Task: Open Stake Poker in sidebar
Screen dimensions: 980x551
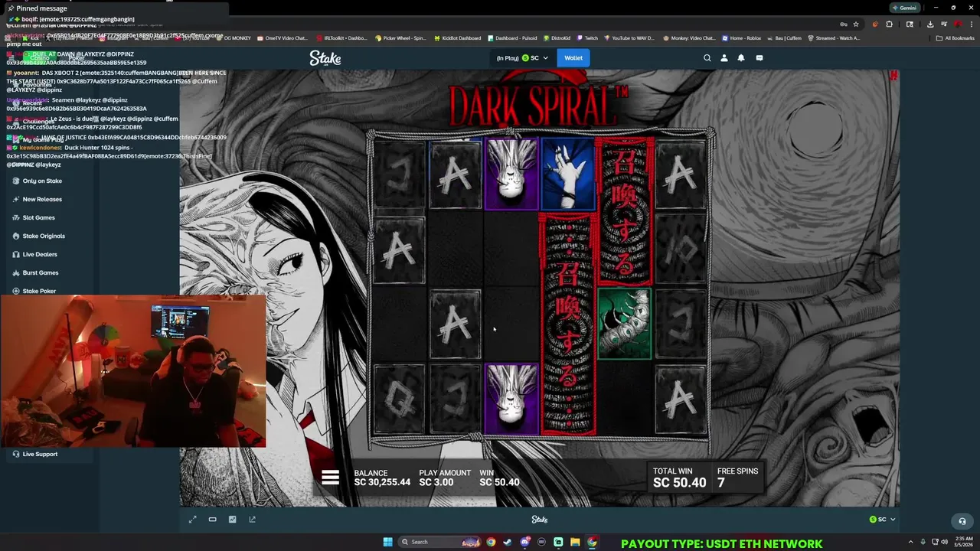Action: click(39, 291)
